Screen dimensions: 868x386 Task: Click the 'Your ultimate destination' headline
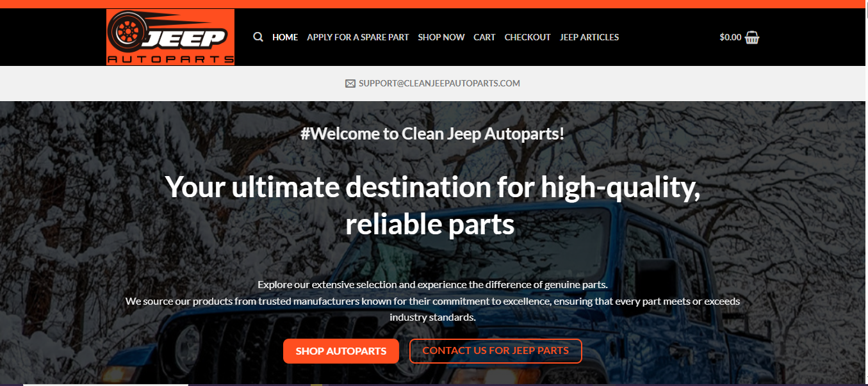(432, 205)
